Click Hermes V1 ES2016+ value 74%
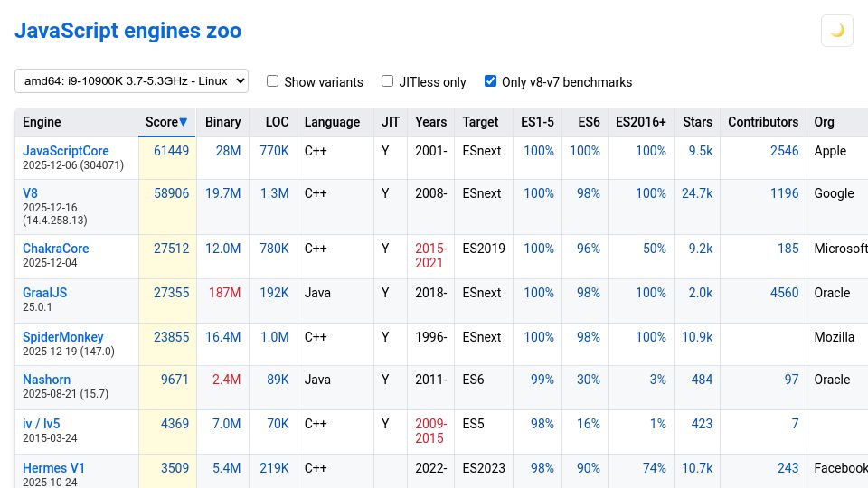This screenshot has height=488, width=868. [655, 469]
